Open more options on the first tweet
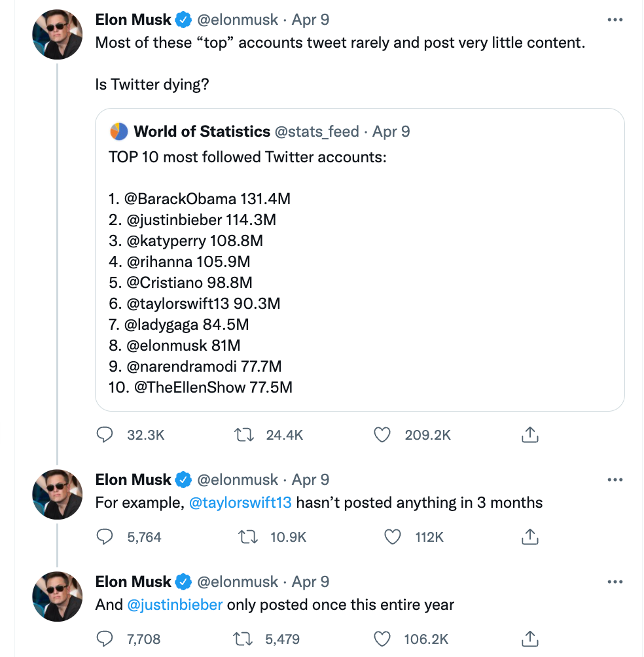 tap(615, 20)
